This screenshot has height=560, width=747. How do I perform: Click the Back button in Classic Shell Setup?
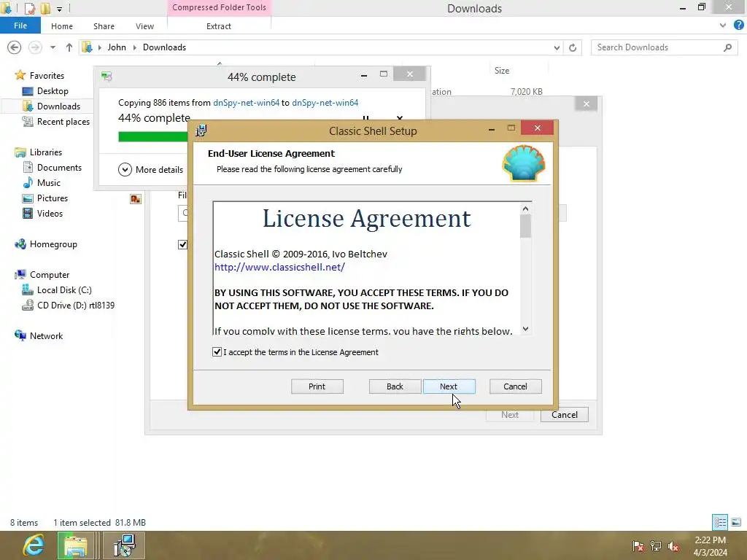click(x=395, y=386)
